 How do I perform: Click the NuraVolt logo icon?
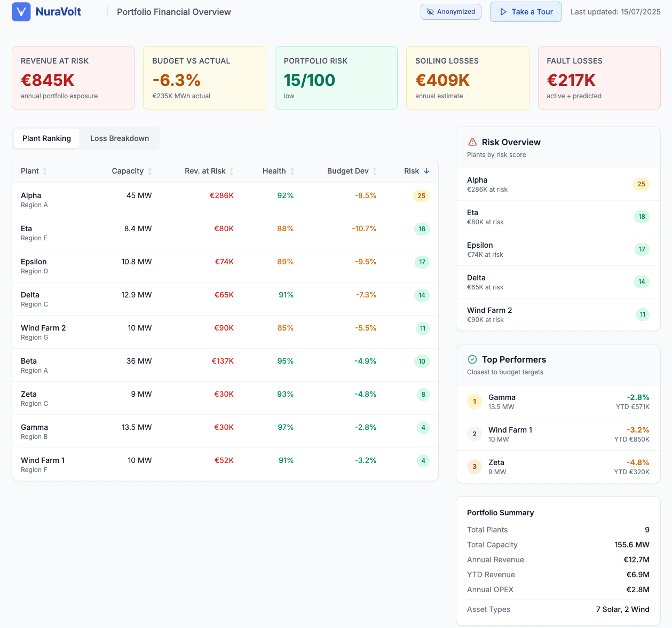[x=21, y=11]
